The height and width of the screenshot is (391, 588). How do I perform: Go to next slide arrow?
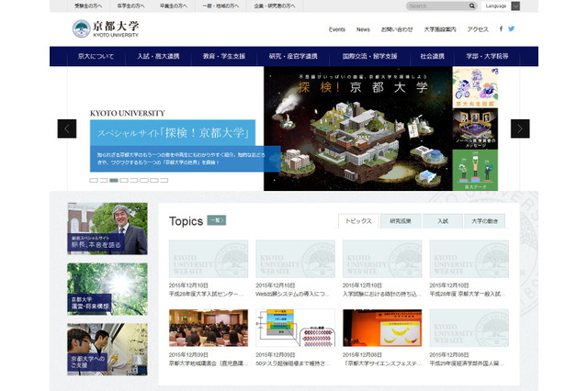click(x=520, y=128)
